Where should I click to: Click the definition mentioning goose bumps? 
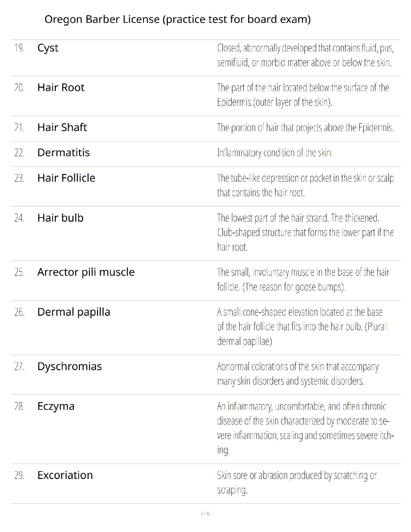[303, 279]
